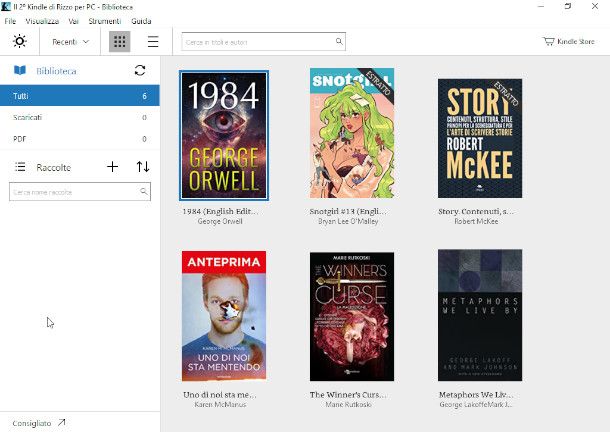Select the Story Robert McKee cover
Screen dimensions: 610x432
480,138
